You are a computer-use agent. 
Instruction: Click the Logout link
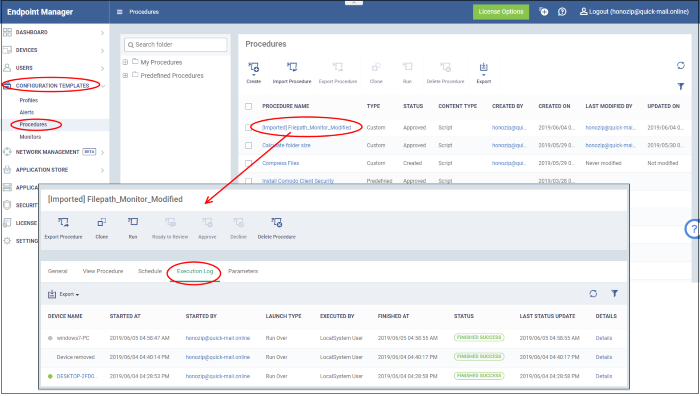tap(634, 12)
